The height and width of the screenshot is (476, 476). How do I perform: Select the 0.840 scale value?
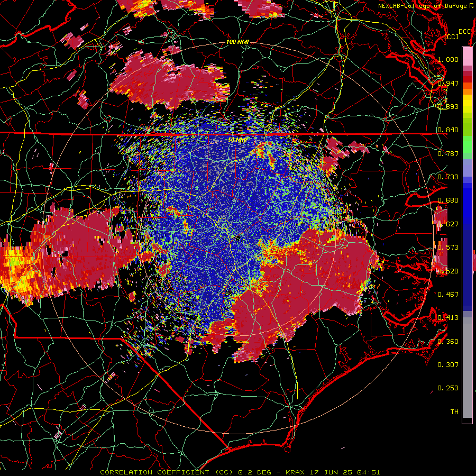[448, 130]
